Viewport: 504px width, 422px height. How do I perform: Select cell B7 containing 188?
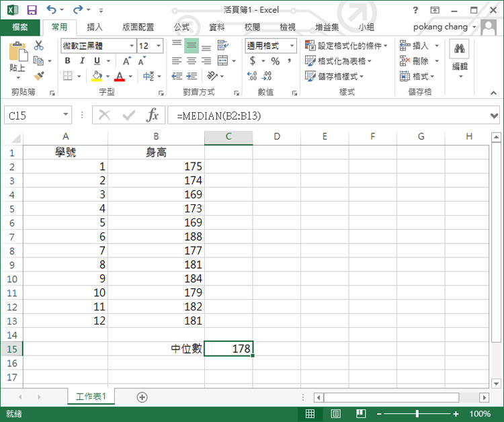[156, 237]
